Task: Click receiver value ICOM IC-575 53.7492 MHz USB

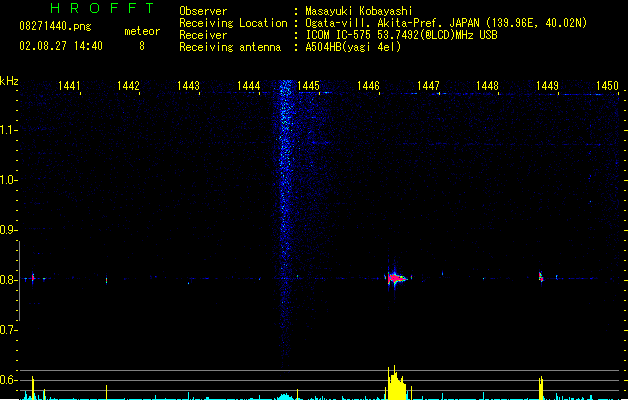Action: [x=401, y=35]
